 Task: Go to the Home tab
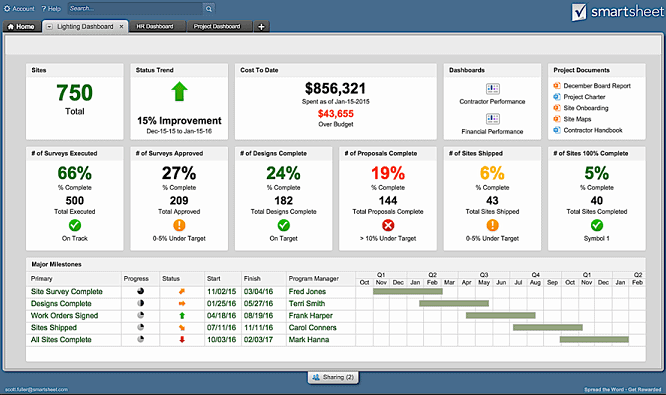pyautogui.click(x=21, y=26)
